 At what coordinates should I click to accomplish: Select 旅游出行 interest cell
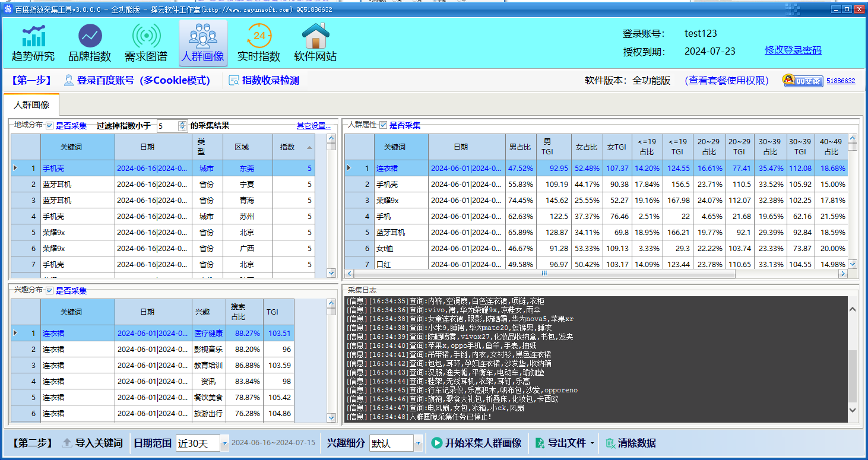[209, 414]
